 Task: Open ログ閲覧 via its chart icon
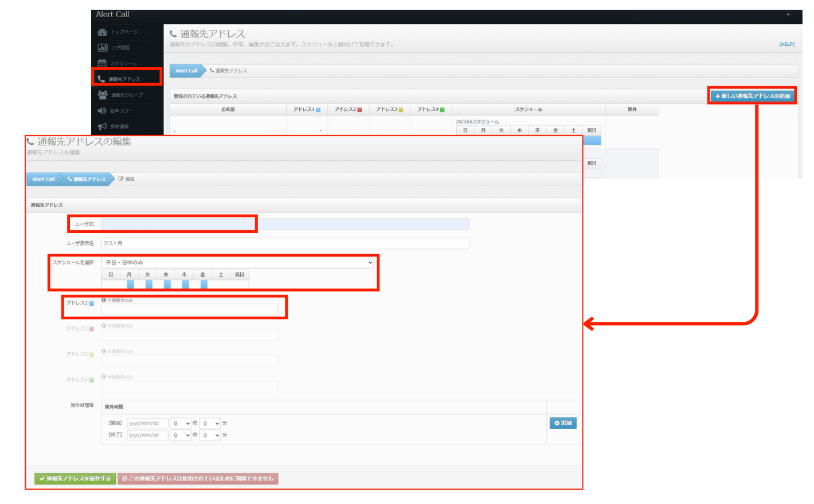pos(102,48)
